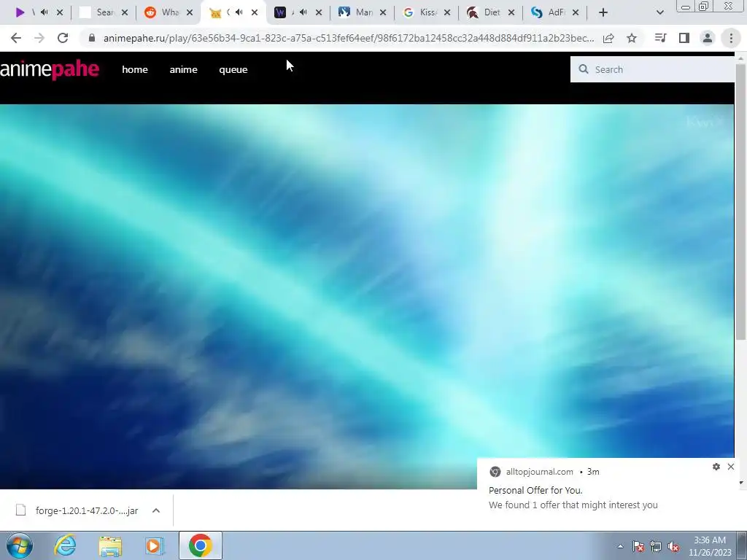Open a new browser tab

click(x=603, y=12)
